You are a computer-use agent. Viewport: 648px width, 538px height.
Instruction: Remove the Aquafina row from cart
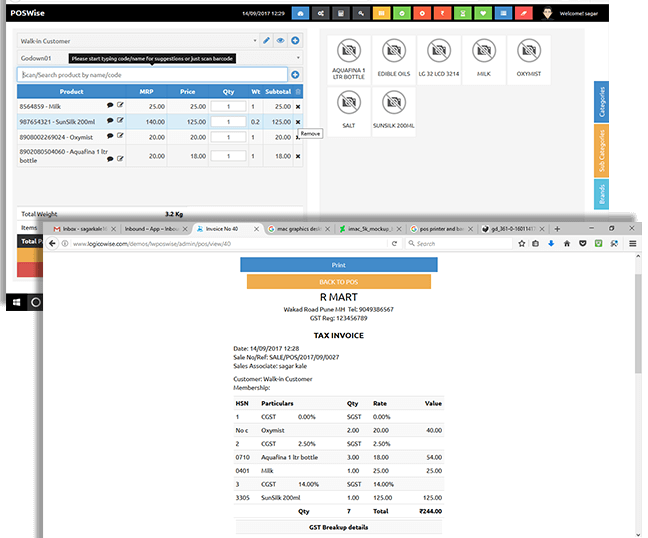tap(298, 156)
